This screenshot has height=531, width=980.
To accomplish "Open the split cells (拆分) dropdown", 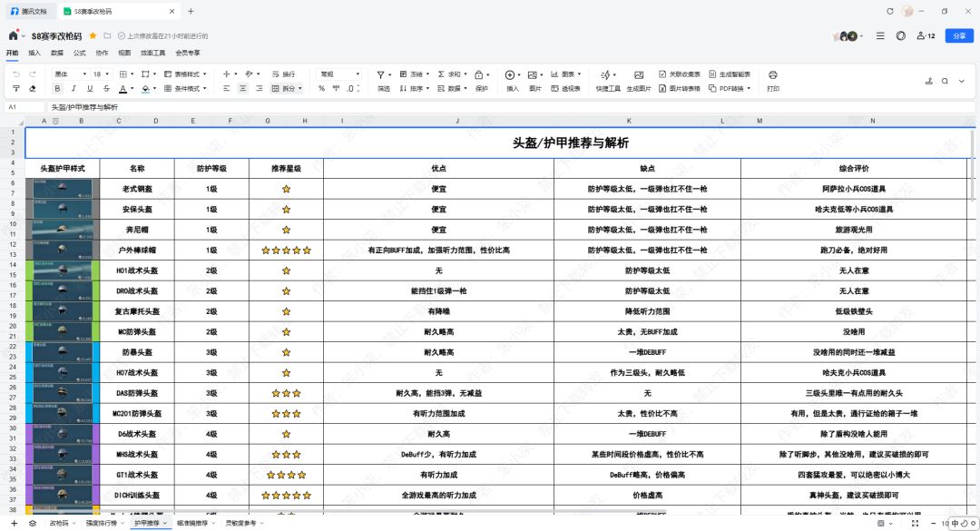I will click(287, 89).
